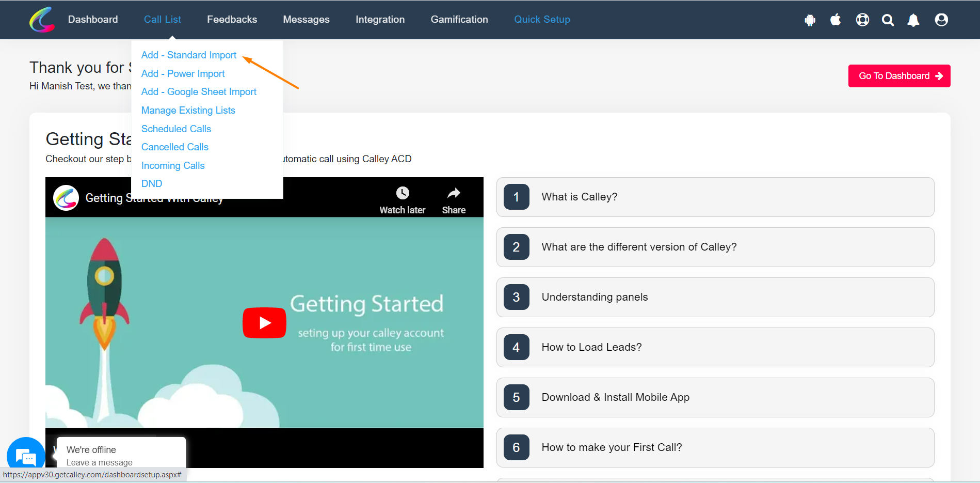Open Messages in navbar
This screenshot has height=483, width=980.
coord(307,20)
